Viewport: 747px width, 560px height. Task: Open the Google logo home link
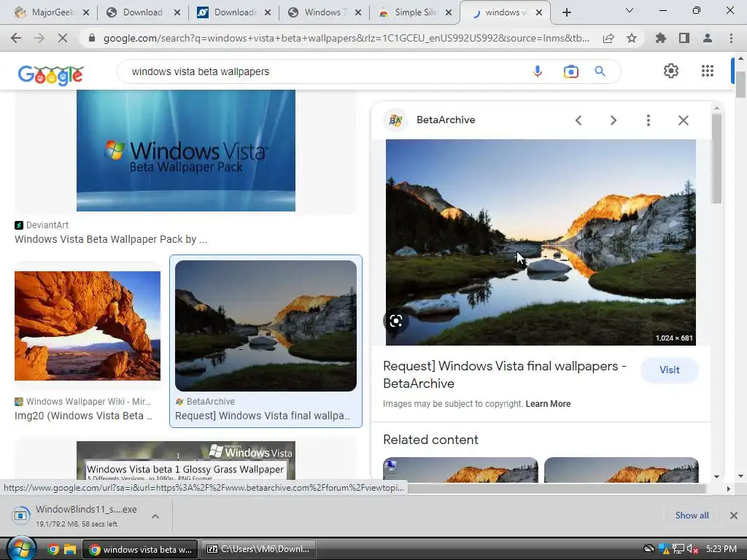(x=50, y=74)
